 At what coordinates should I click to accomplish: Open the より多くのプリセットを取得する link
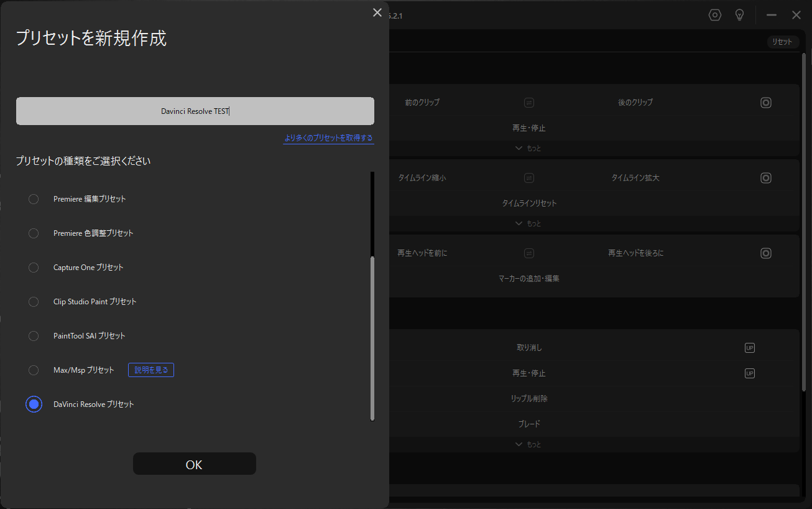328,138
